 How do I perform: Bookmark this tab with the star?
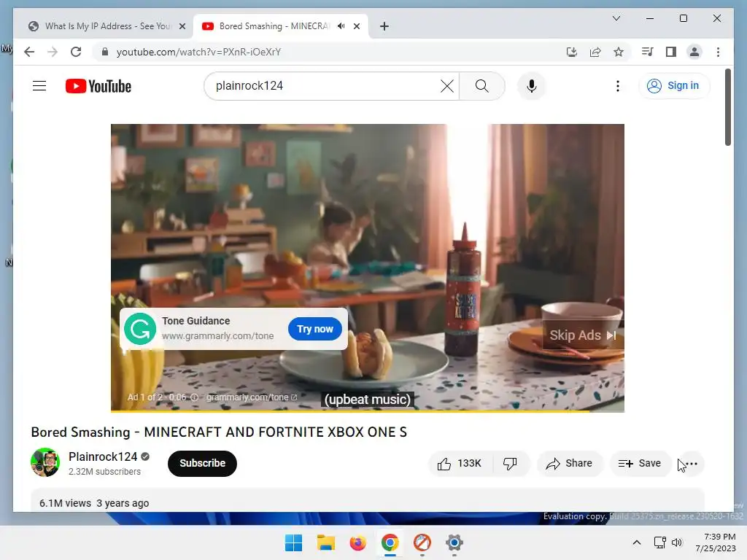[x=619, y=52]
